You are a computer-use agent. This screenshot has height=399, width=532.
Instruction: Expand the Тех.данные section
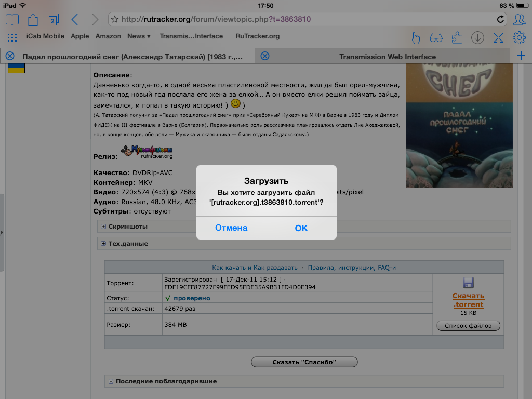(303, 244)
